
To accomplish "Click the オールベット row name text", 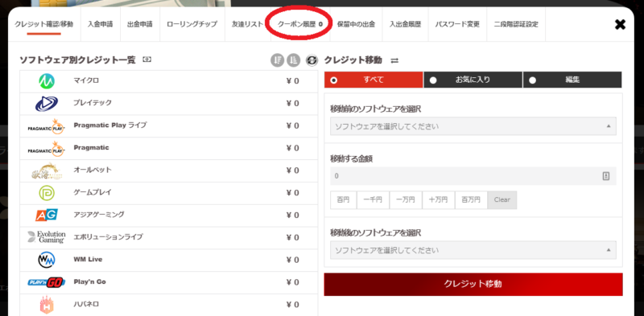I will pyautogui.click(x=93, y=170).
